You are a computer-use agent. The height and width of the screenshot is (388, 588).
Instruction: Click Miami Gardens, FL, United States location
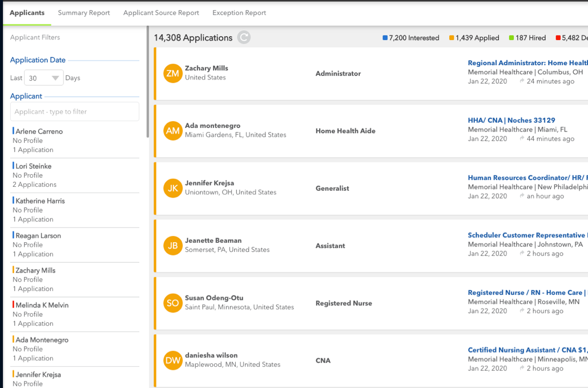click(236, 135)
